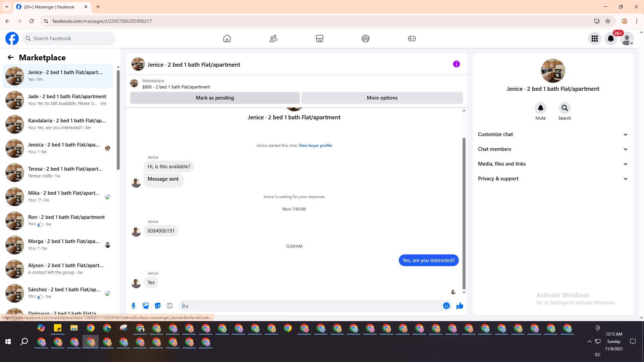Open the Facebook notifications bell
This screenshot has width=644, height=362.
610,39
